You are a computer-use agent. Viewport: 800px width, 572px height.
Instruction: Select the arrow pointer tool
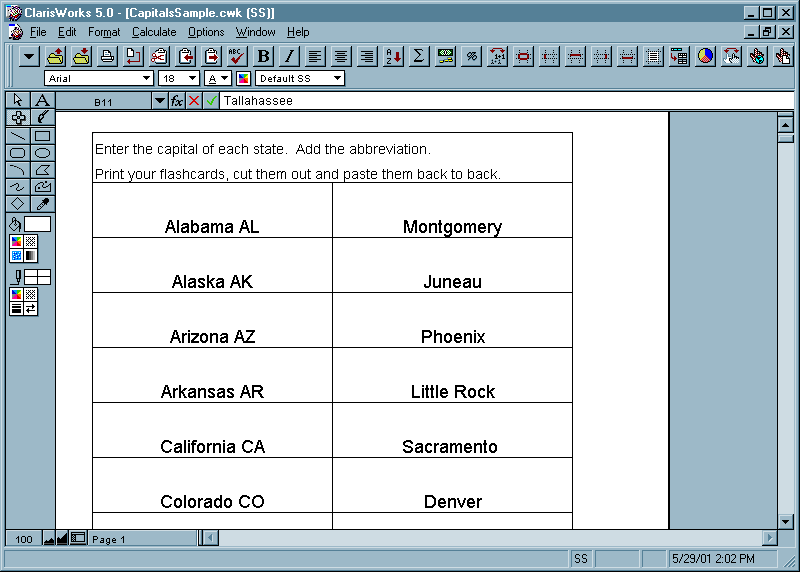[18, 101]
